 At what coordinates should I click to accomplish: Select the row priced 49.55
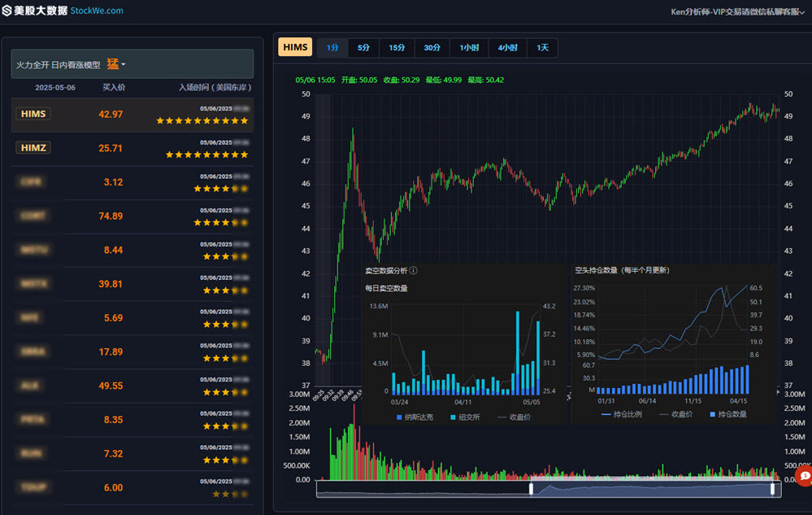132,386
